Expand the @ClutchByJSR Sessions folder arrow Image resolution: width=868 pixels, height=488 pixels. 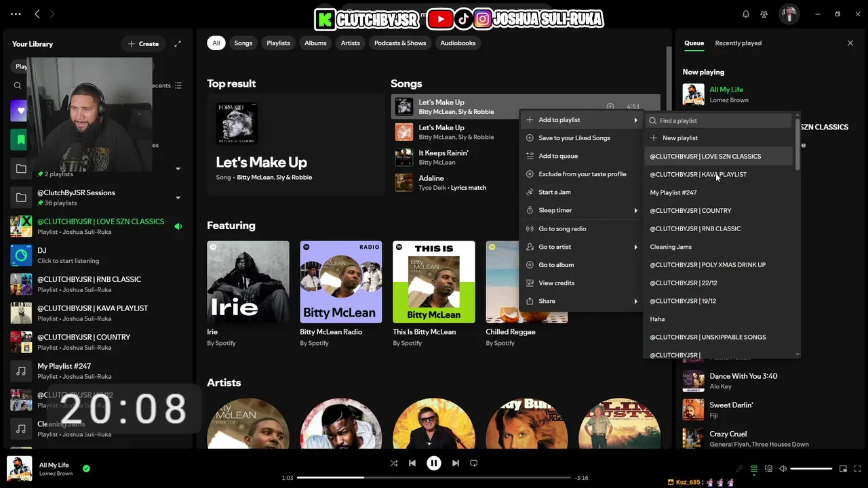pyautogui.click(x=178, y=198)
